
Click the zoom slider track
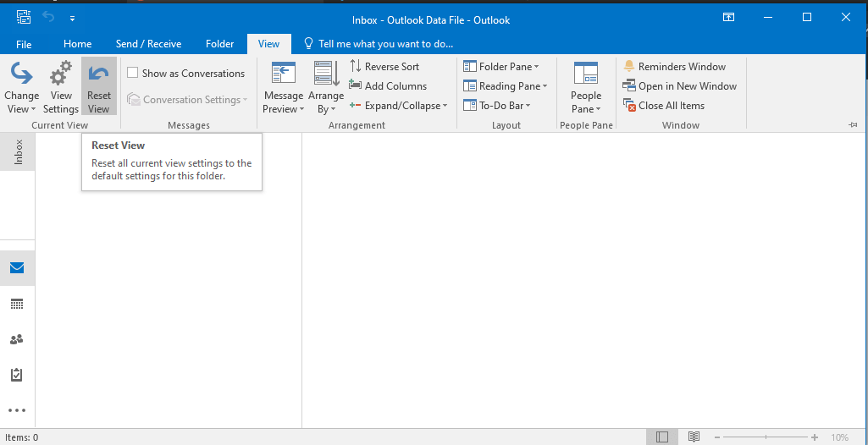click(766, 437)
